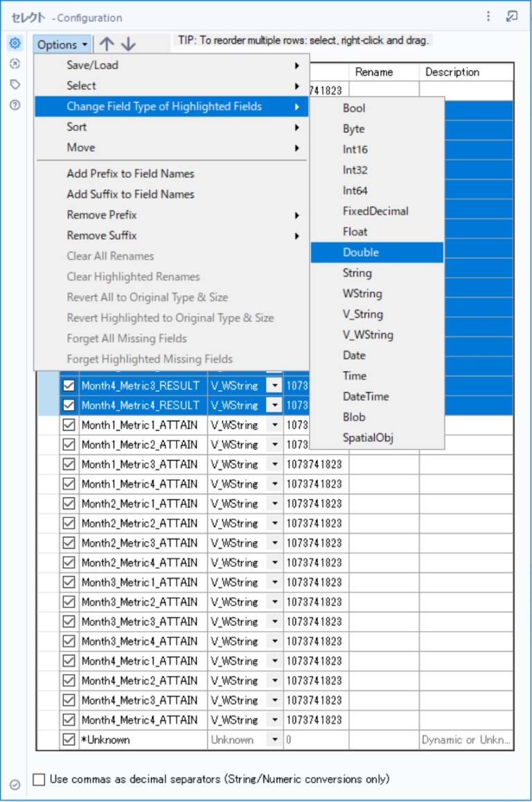The width and height of the screenshot is (532, 802).
Task: Click the Month2_Metric1_ATTAIN field name
Action: coord(139,504)
